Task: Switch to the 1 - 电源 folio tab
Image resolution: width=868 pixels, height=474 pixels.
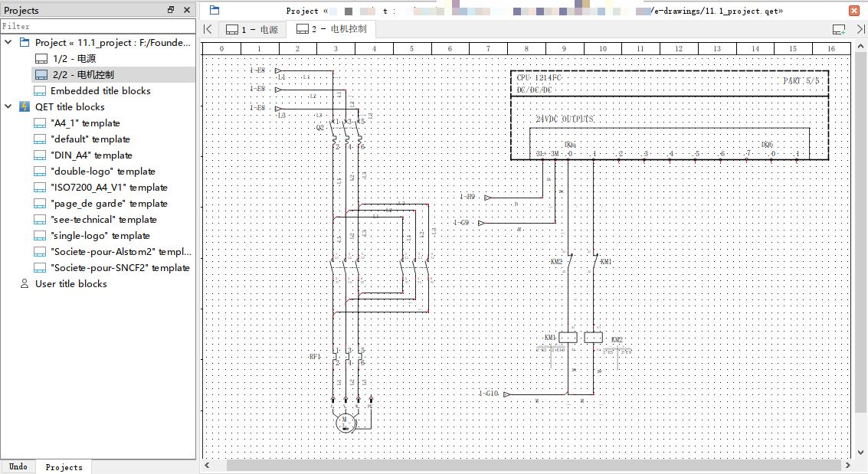Action: (253, 30)
